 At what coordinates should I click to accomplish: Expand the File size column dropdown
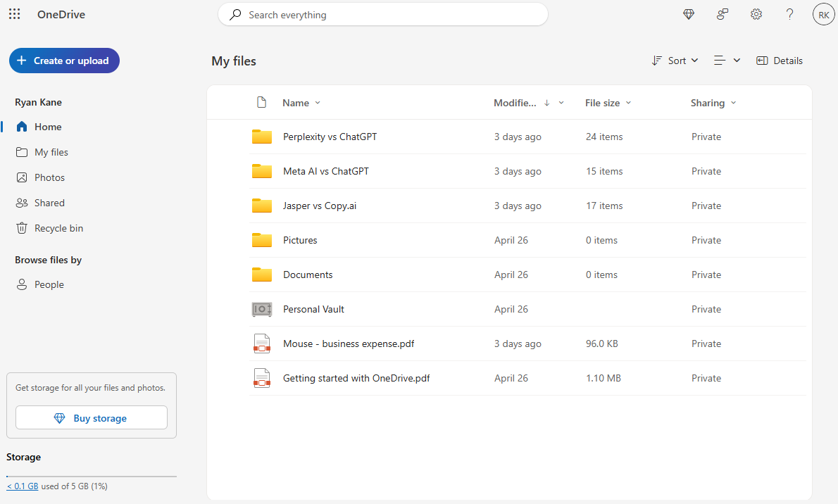point(628,103)
